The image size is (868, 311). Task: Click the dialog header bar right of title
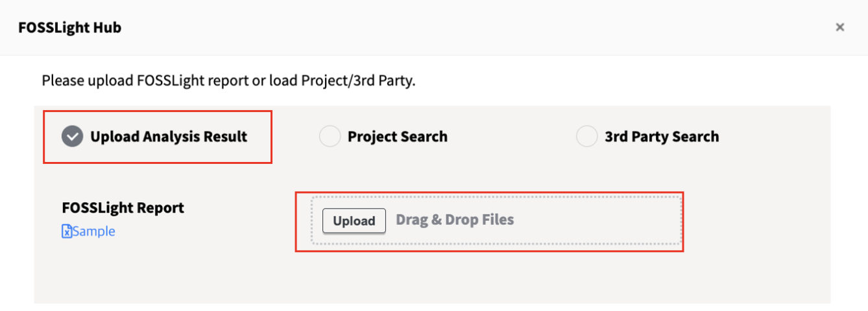[454, 27]
